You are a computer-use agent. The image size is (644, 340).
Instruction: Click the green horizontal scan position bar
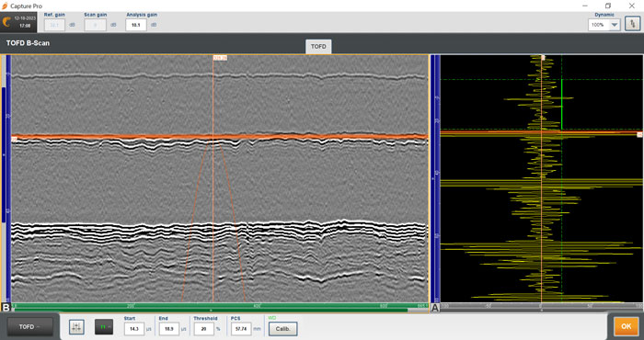click(220, 306)
